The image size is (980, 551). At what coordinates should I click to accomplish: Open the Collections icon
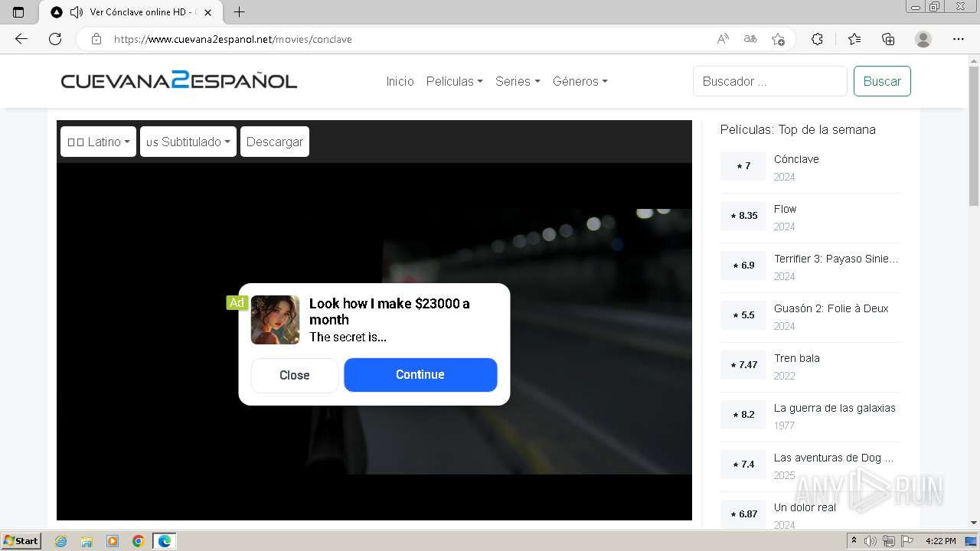click(x=888, y=39)
